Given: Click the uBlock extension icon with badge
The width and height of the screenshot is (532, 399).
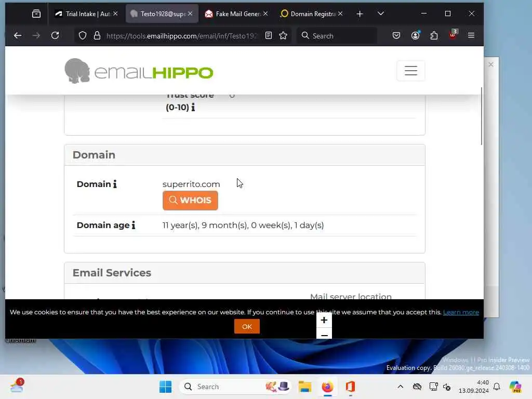Looking at the screenshot, I should click(x=453, y=35).
